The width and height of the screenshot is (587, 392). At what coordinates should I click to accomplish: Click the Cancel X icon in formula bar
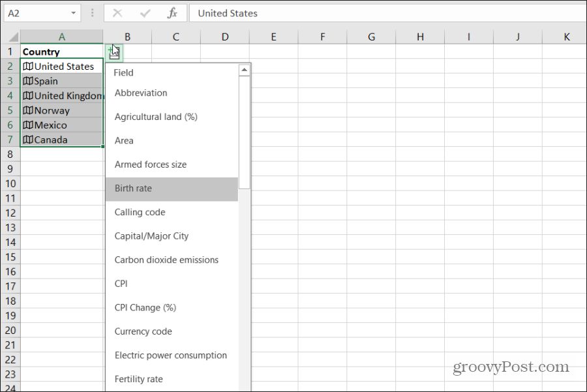click(x=117, y=13)
